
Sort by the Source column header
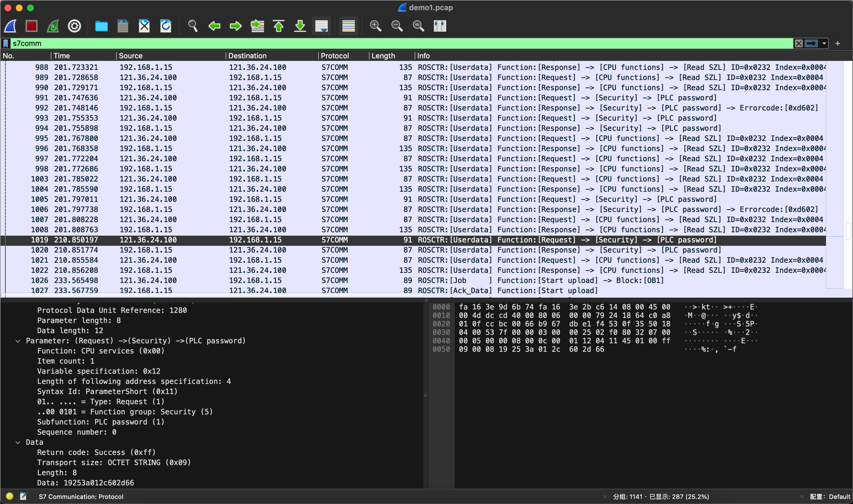pos(171,56)
